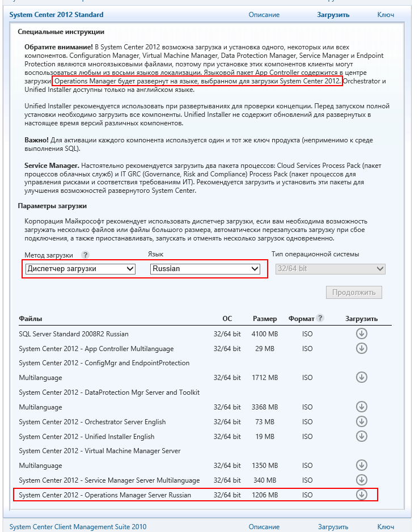The image size is (419, 532).
Task: Open Описание for System Center 2012 Standard
Action: pos(264,15)
